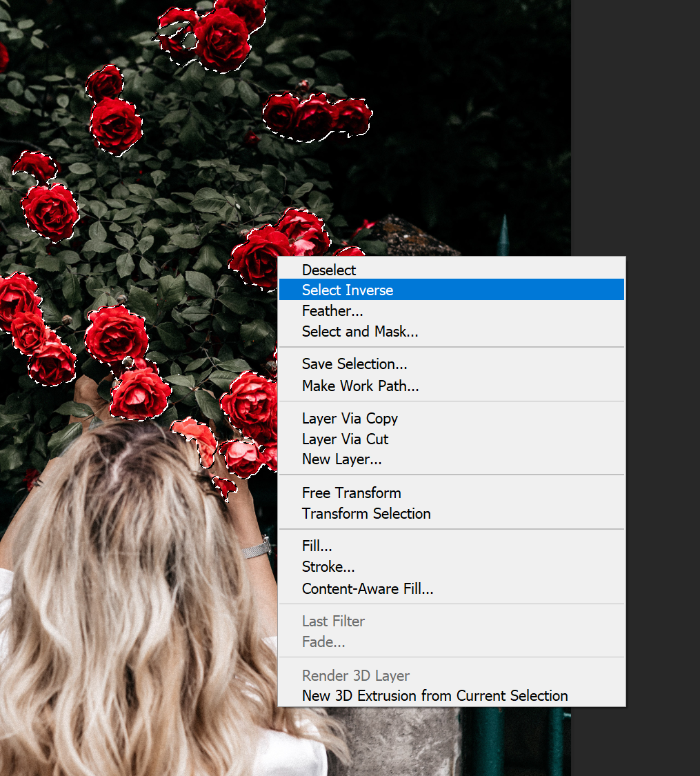
Task: Choose Content-Aware Fill...
Action: point(451,588)
